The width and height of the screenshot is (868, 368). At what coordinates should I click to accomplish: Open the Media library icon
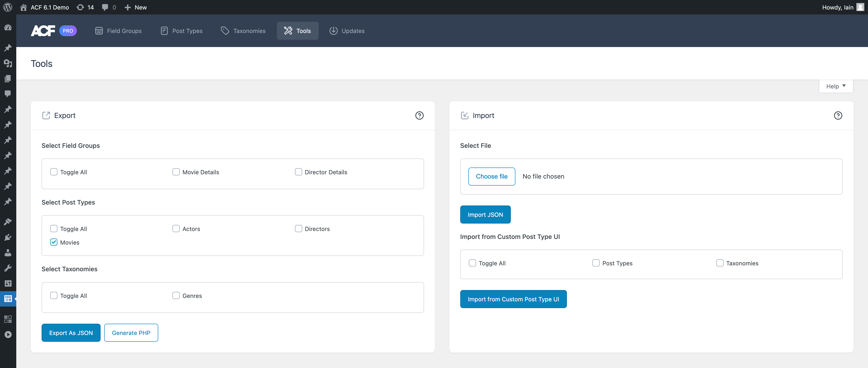(x=8, y=63)
